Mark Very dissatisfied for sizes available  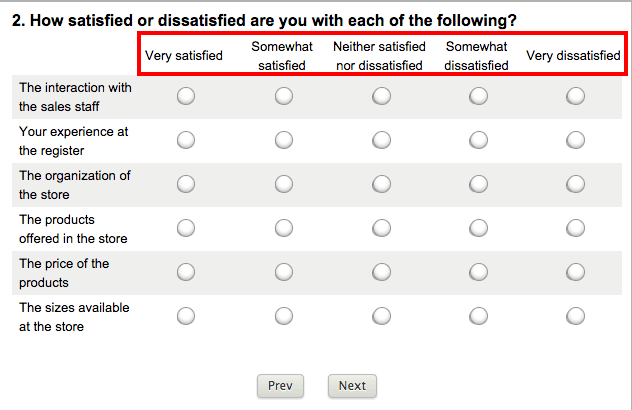pos(575,316)
